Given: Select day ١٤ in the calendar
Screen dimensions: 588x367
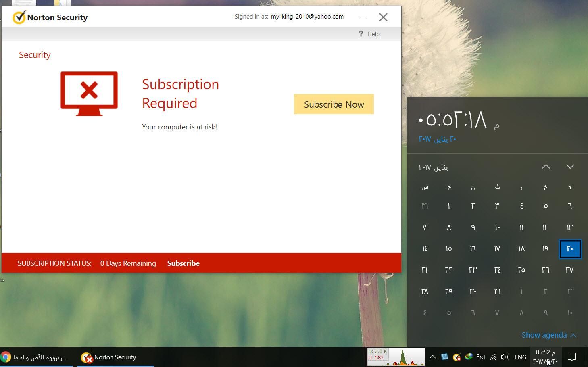Looking at the screenshot, I should point(425,248).
